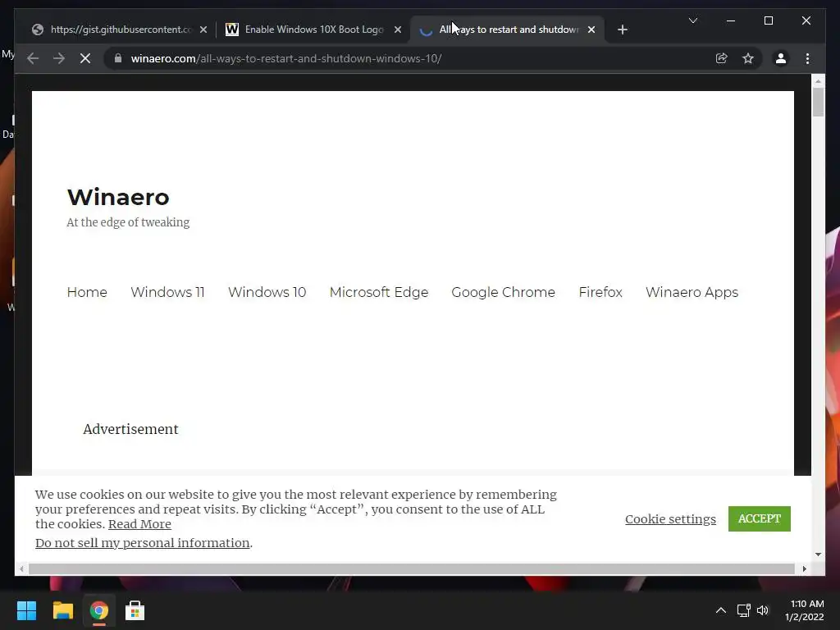Click the horizontal scrollbar thumb
The height and width of the screenshot is (630, 840).
[x=412, y=569]
